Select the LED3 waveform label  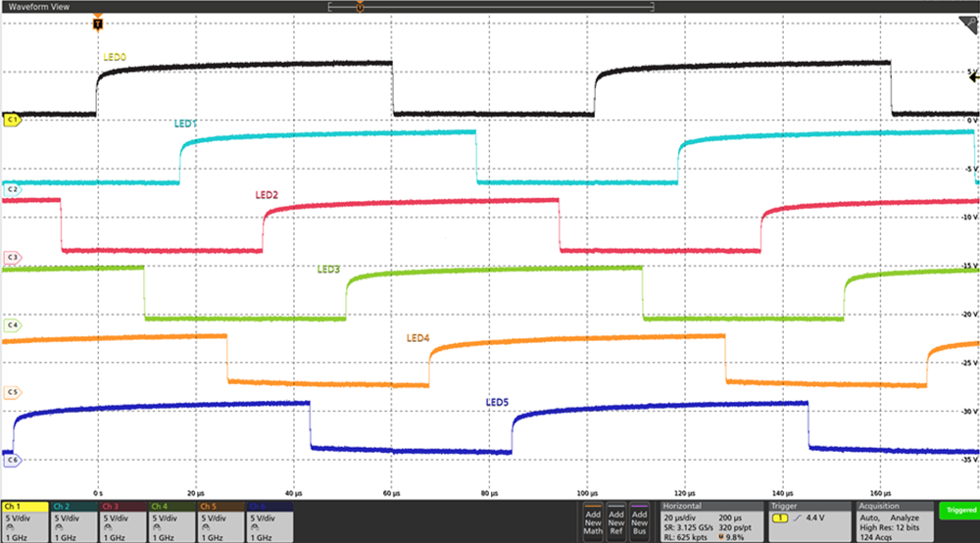pyautogui.click(x=328, y=270)
